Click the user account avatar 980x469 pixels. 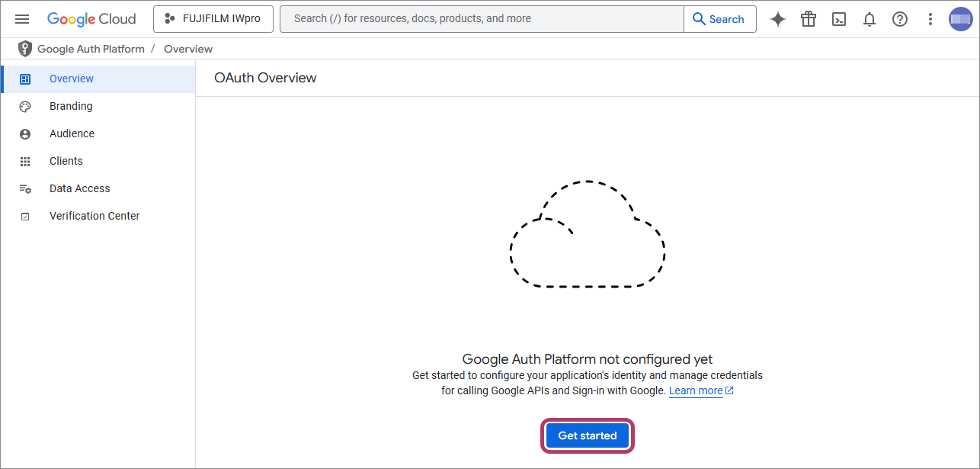[960, 19]
